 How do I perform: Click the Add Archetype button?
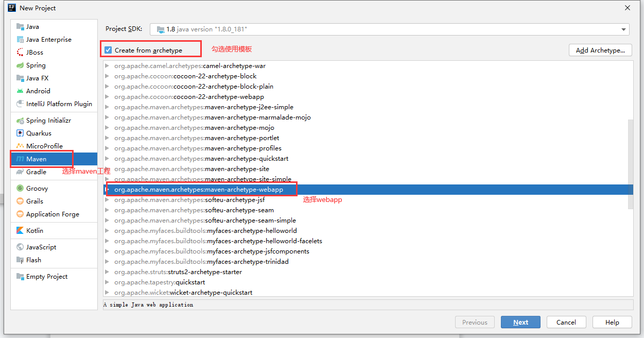(x=600, y=50)
